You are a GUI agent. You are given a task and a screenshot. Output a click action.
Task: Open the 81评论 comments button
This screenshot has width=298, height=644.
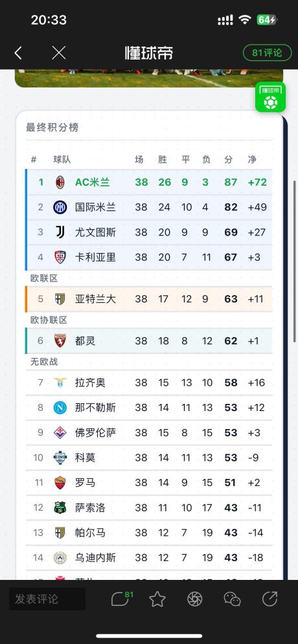[x=267, y=53]
